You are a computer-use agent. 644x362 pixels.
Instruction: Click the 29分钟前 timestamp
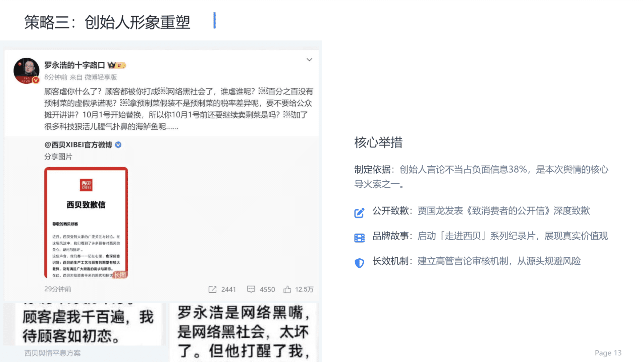click(58, 289)
